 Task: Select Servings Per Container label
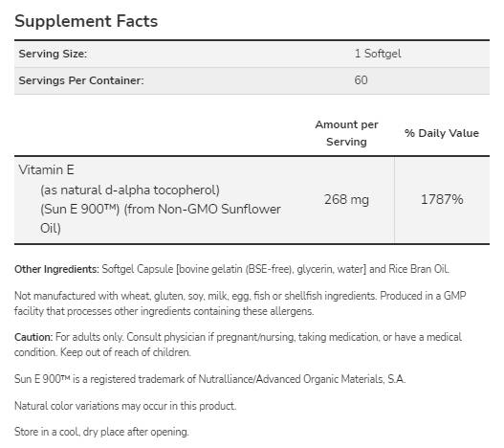81,80
